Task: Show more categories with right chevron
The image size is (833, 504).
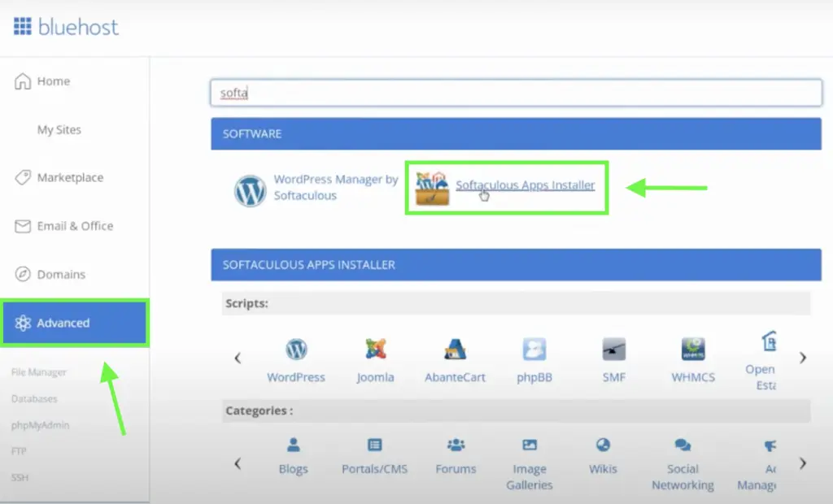Action: 803,463
